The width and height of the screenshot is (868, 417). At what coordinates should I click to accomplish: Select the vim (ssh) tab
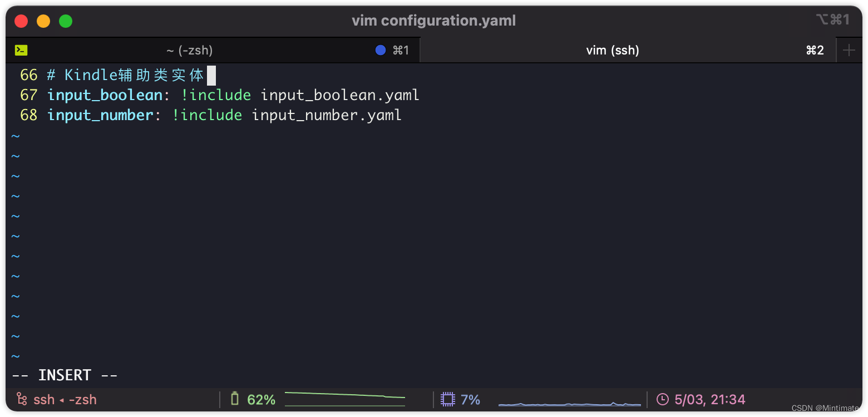pyautogui.click(x=628, y=50)
